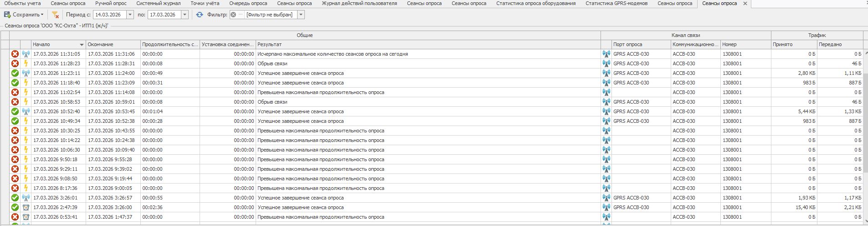The image size is (868, 226).
Task: Open the Системный журнал tab
Action: click(158, 3)
